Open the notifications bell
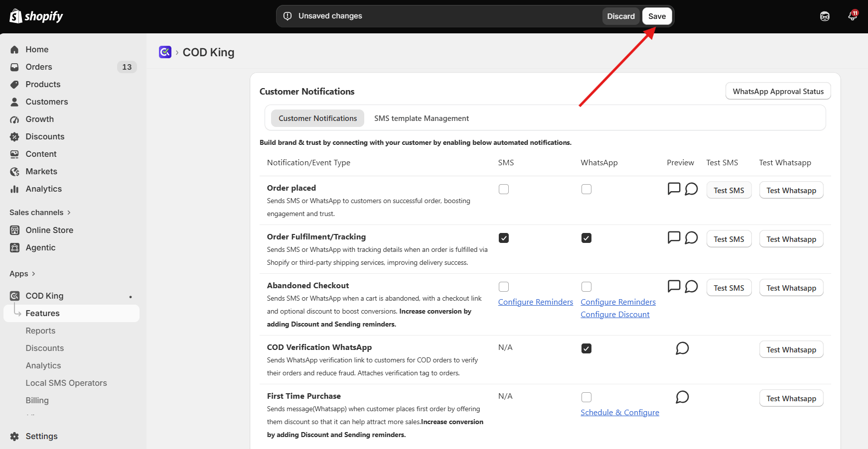This screenshot has width=868, height=449. pyautogui.click(x=853, y=16)
